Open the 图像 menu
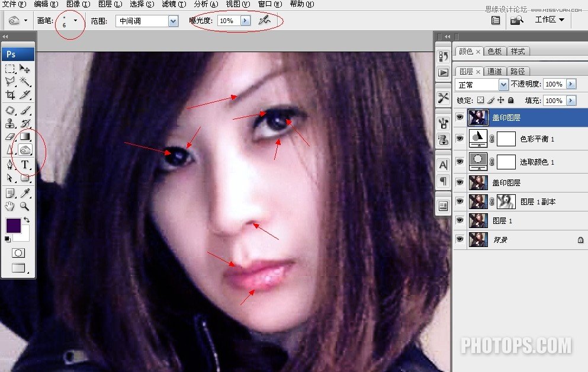The height and width of the screenshot is (372, 588). click(78, 4)
